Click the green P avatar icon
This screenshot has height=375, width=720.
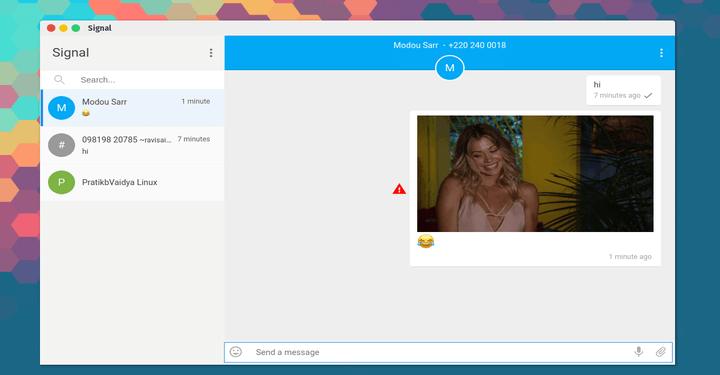click(x=62, y=182)
